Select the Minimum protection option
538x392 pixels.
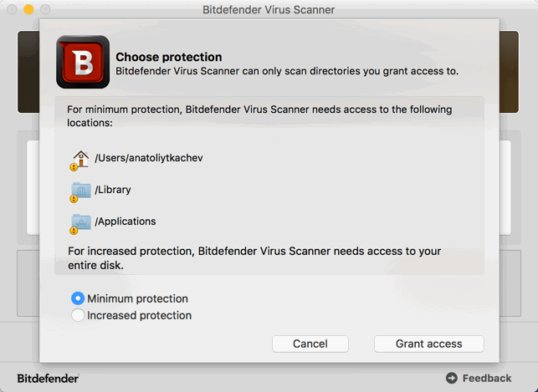(x=79, y=298)
